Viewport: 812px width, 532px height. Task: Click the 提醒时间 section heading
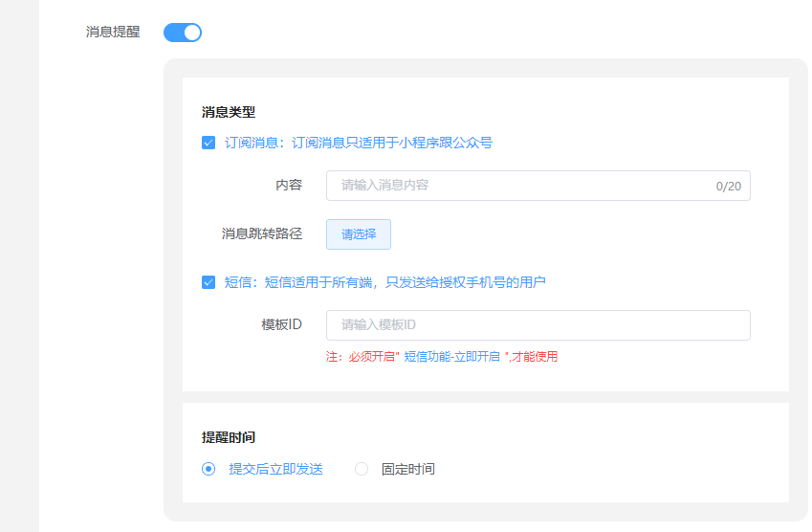(229, 437)
